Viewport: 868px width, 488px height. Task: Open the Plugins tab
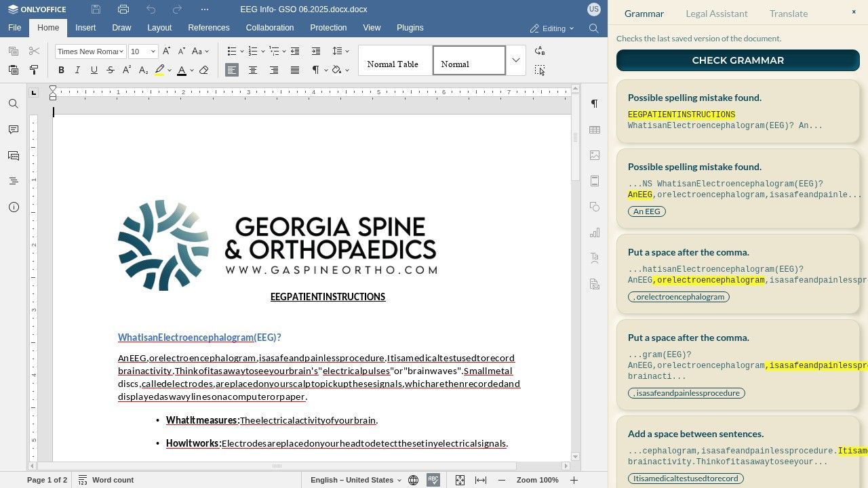coord(410,28)
